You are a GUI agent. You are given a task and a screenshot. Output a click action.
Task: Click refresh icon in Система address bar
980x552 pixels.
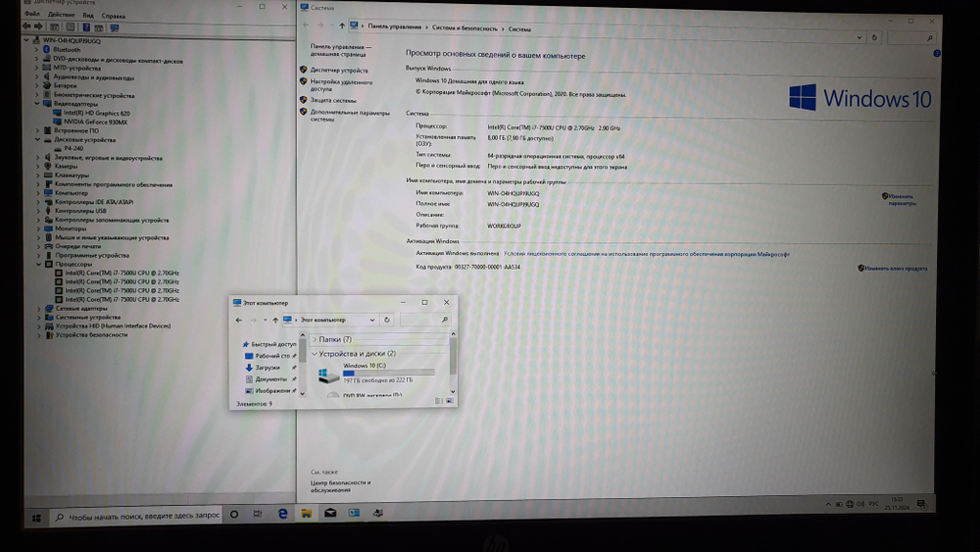click(x=874, y=37)
